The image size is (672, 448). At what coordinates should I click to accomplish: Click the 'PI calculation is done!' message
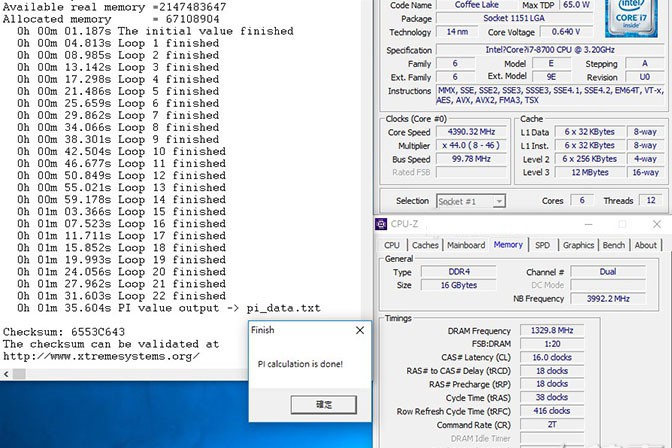point(300,364)
